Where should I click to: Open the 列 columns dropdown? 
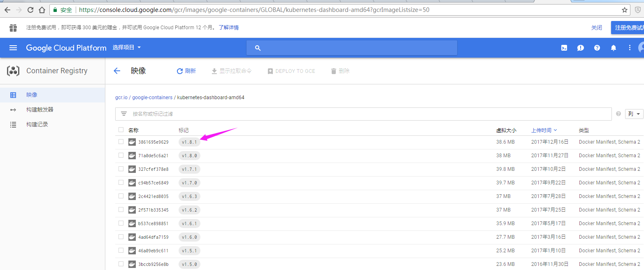point(634,114)
